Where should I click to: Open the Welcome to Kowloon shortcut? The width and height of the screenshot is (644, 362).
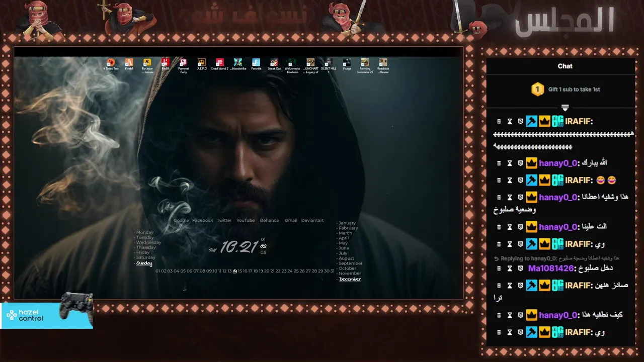point(292,66)
